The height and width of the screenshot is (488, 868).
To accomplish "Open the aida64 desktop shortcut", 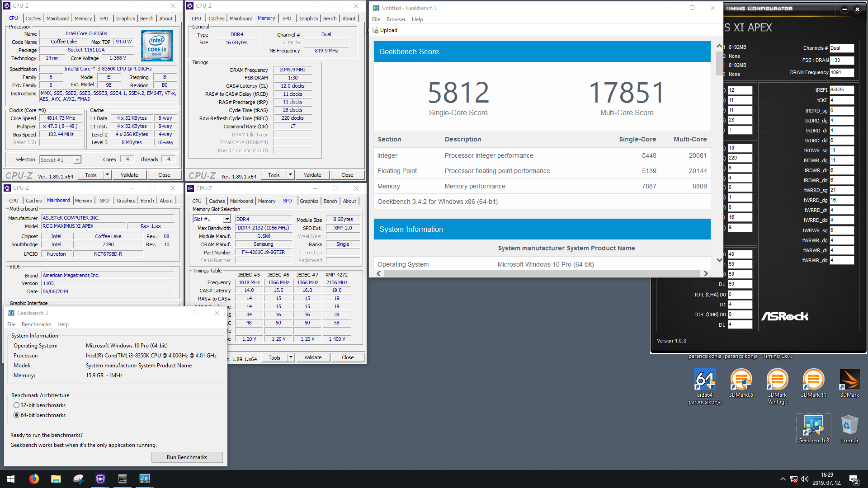I will pyautogui.click(x=705, y=386).
